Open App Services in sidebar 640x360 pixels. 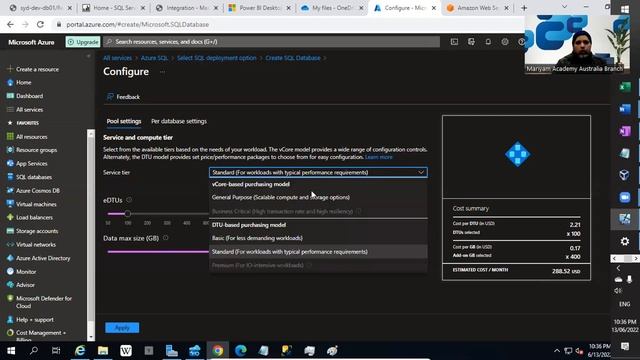(31, 163)
